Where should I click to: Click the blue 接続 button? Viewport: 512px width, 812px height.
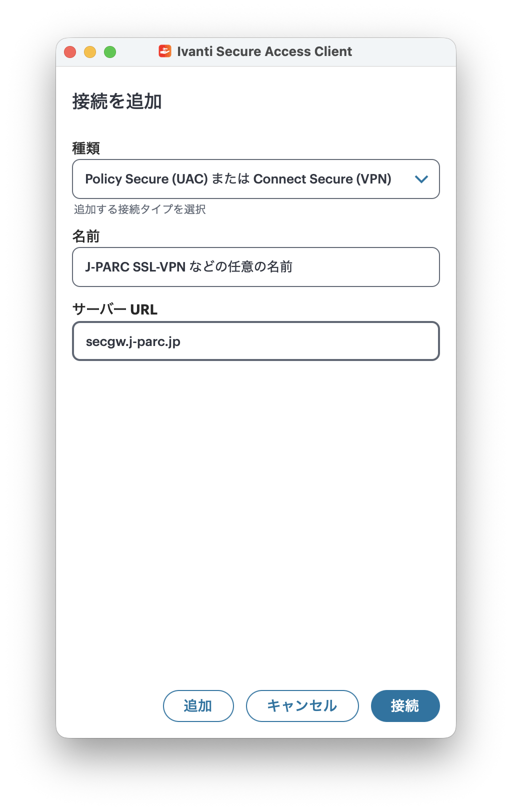point(405,705)
